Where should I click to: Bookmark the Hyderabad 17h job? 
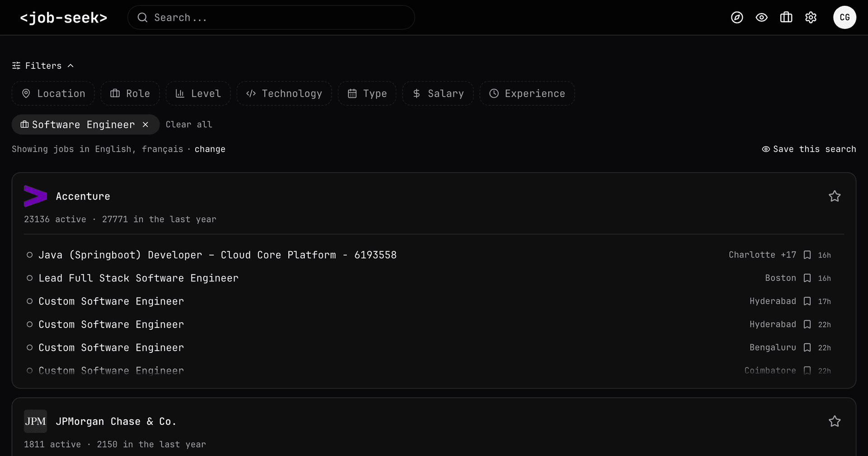click(x=807, y=301)
